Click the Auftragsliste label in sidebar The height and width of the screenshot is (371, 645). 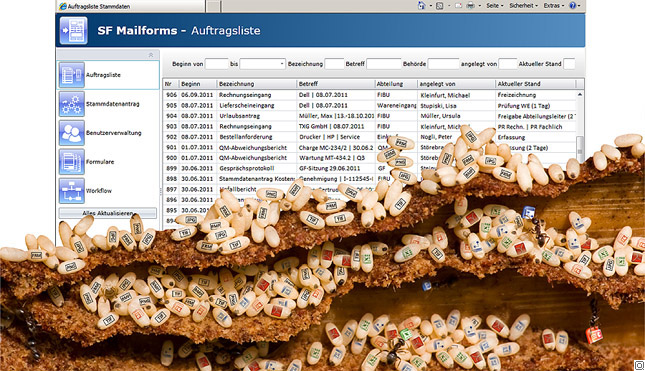[103, 75]
